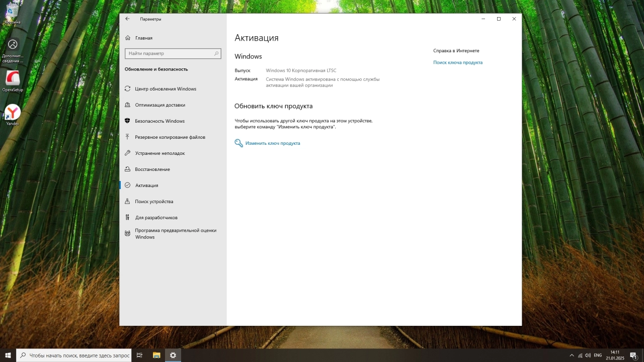
Task: Click the magnifier icon in the search box
Action: (217, 53)
